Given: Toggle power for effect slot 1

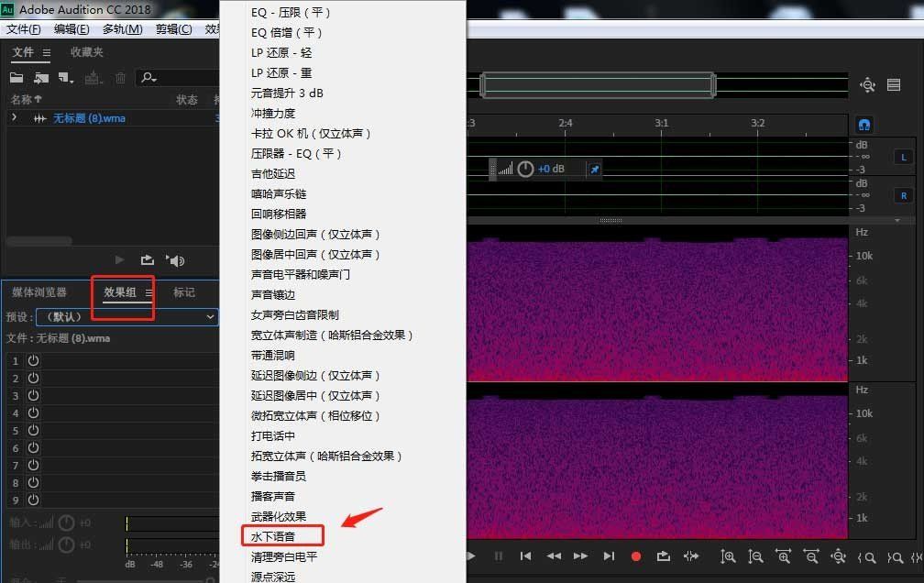Looking at the screenshot, I should coord(34,360).
